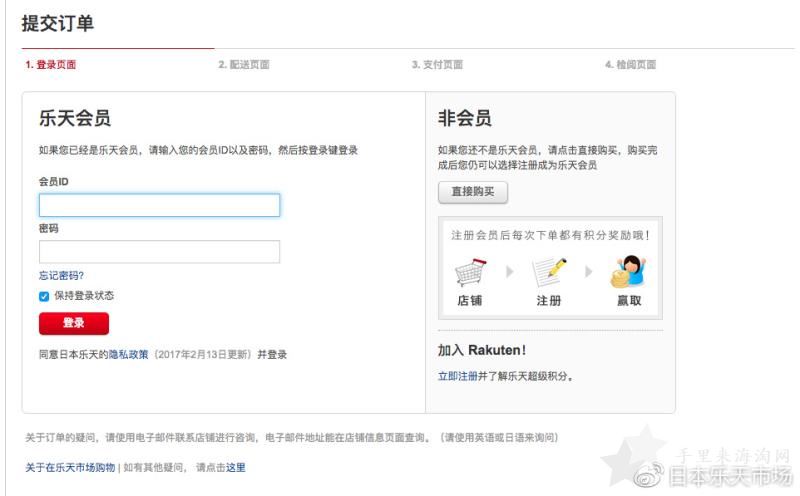This screenshot has height=496, width=800.
Task: Click the 直接购买 button
Action: pyautogui.click(x=473, y=192)
